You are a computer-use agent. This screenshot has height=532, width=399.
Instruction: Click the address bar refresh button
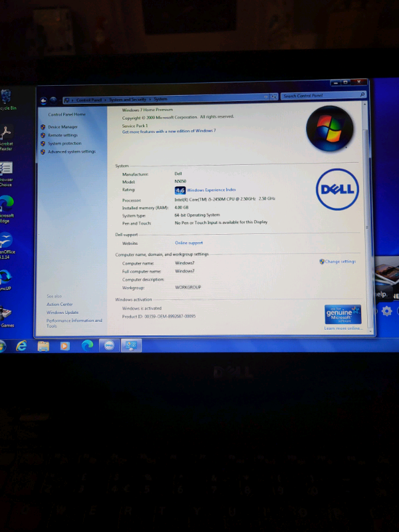pos(274,96)
